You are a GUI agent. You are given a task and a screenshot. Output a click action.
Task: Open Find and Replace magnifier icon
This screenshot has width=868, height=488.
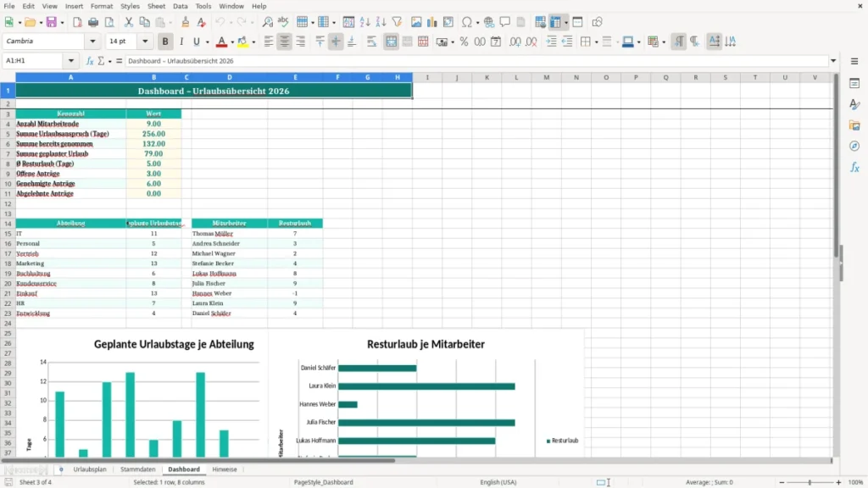pyautogui.click(x=267, y=22)
